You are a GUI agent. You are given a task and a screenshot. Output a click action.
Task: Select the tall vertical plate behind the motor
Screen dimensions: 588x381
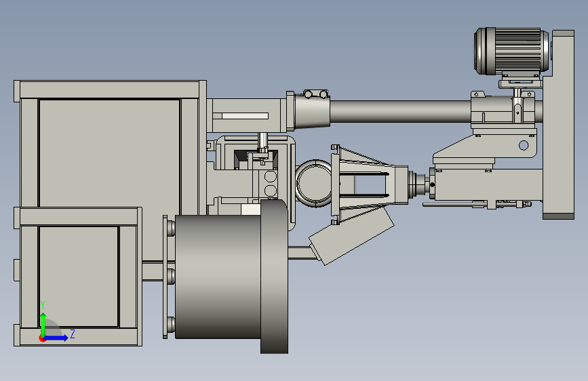pyautogui.click(x=558, y=125)
